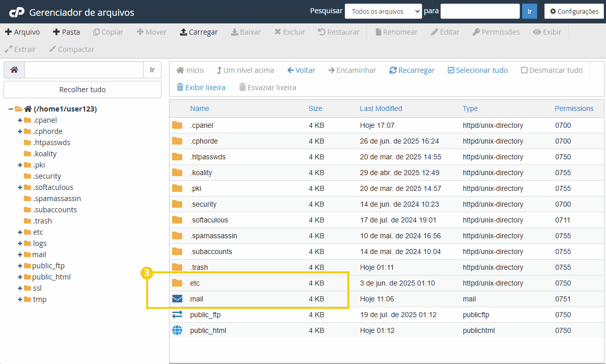
Task: Check Selecionar tudo
Action: 478,70
